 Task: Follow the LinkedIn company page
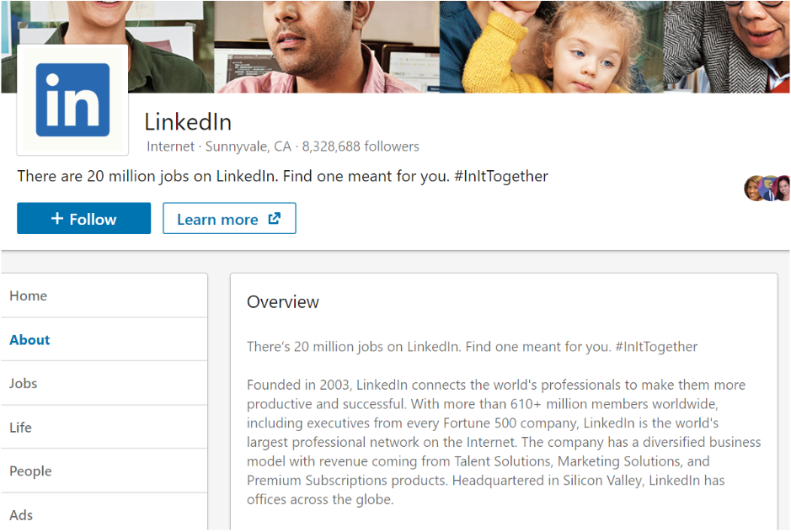click(x=83, y=219)
